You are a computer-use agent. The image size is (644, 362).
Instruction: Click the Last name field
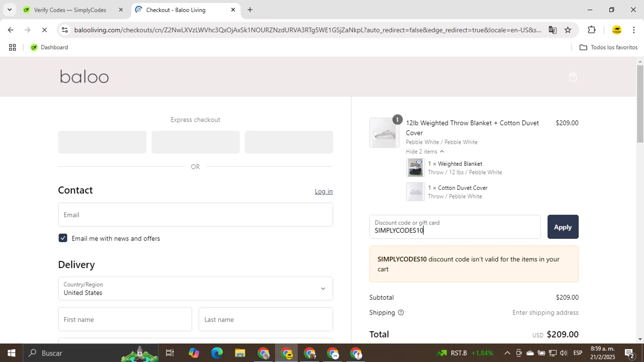coord(266,319)
